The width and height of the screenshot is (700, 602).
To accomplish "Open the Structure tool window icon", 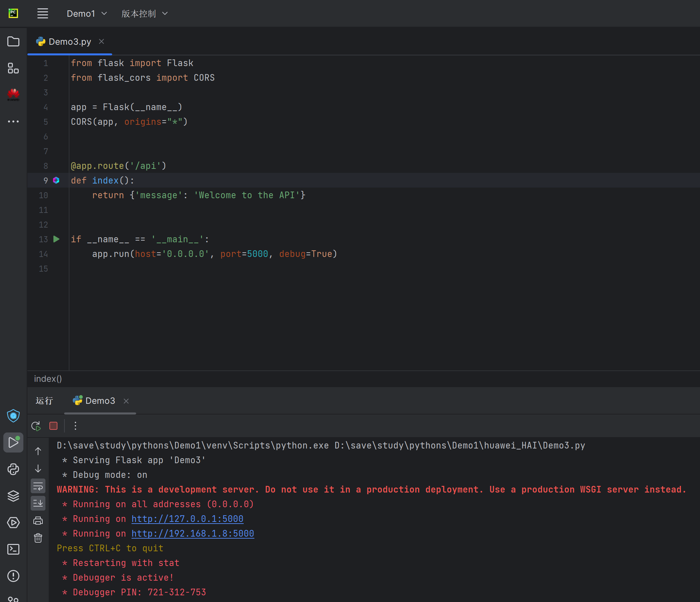I will [x=13, y=68].
